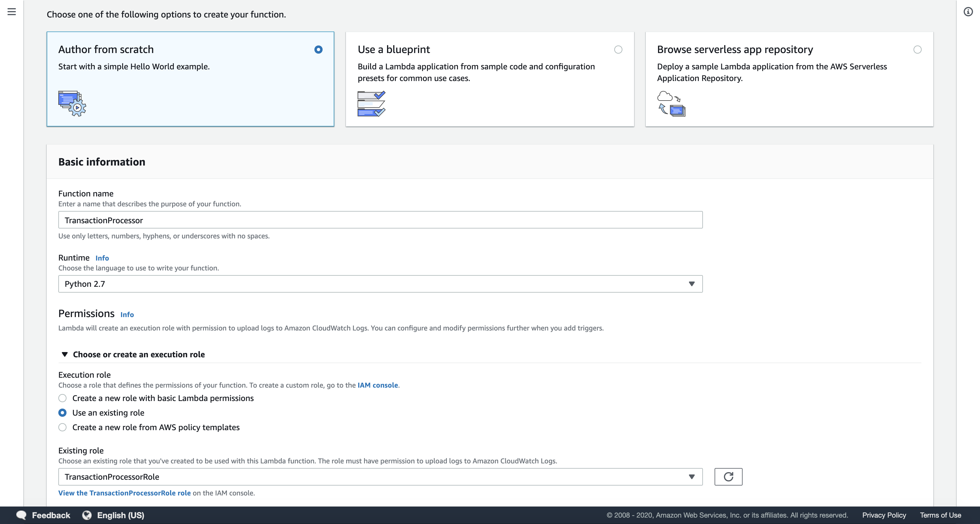Open the Runtime Python 2.7 dropdown
Image resolution: width=980 pixels, height=524 pixels.
point(380,284)
